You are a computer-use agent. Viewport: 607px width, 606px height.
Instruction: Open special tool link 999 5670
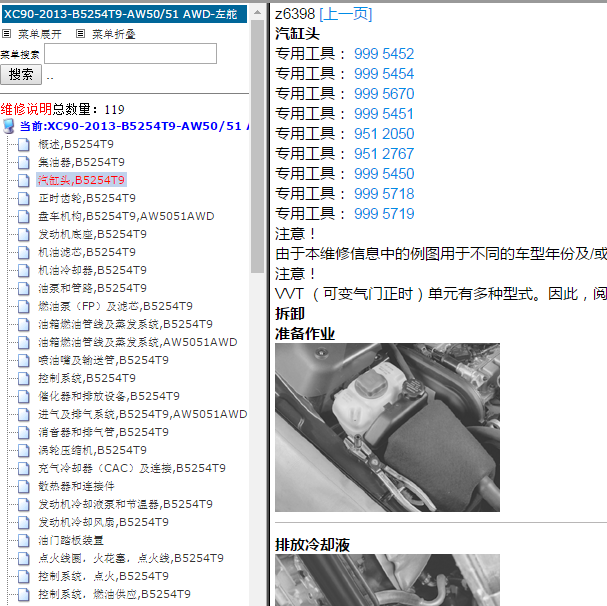[x=384, y=94]
